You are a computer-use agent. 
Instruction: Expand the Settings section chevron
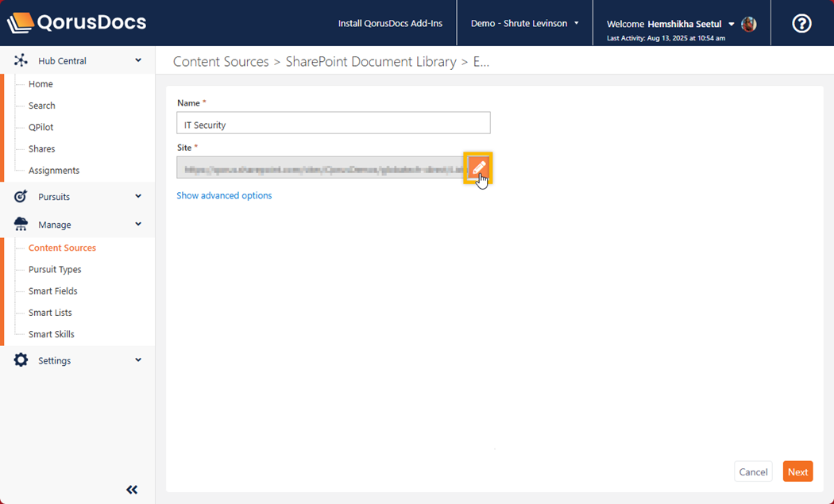point(138,360)
